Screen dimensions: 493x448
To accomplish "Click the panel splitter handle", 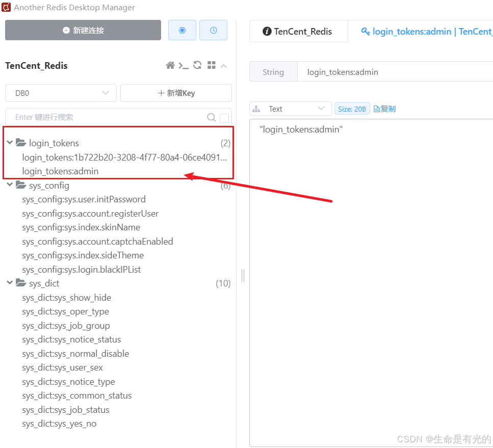I will pyautogui.click(x=243, y=275).
